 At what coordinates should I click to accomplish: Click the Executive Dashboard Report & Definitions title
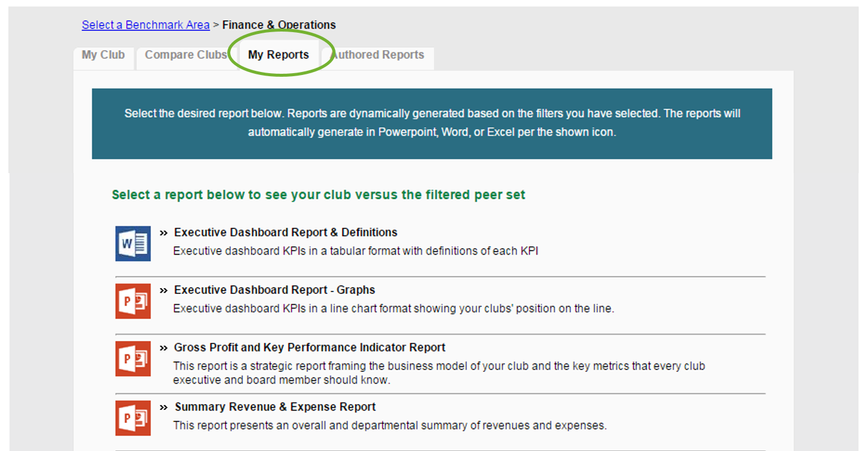pos(285,232)
